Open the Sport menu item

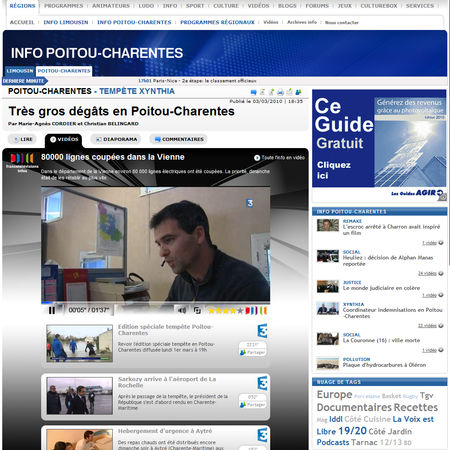pyautogui.click(x=195, y=6)
